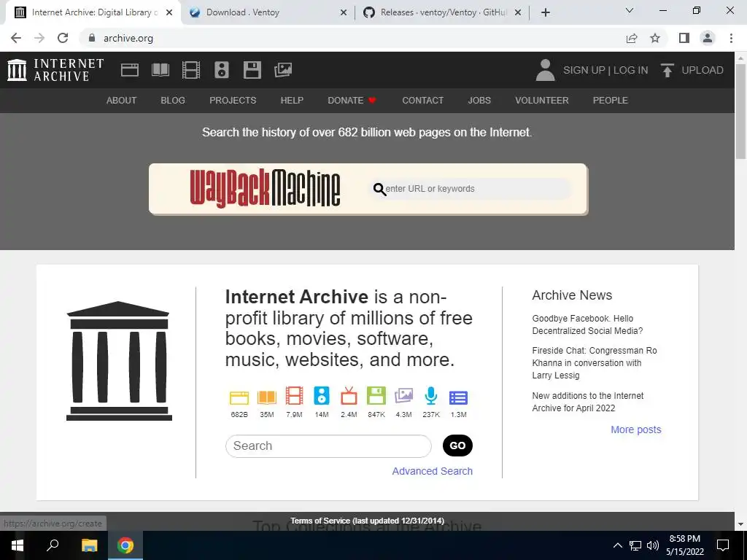747x560 pixels.
Task: Open File Explorer from the taskbar
Action: coord(89,545)
